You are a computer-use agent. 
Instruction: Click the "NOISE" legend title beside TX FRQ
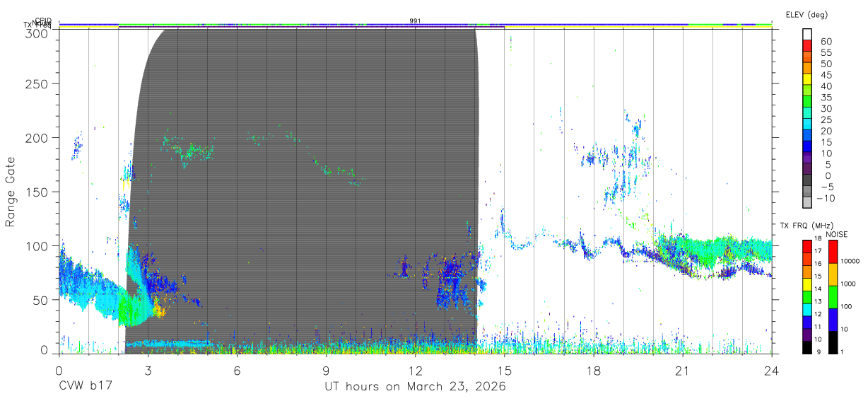(x=838, y=234)
